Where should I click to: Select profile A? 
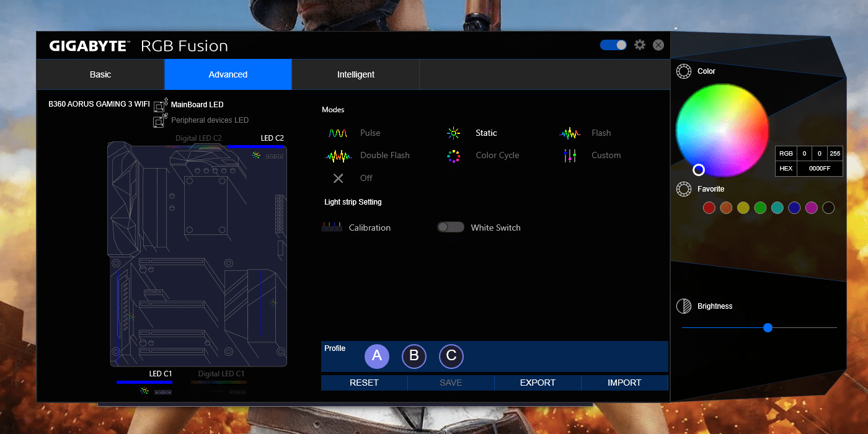pos(377,356)
